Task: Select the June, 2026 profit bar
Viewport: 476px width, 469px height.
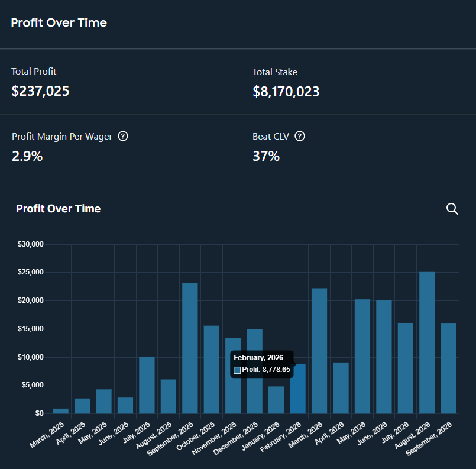Action: point(384,357)
